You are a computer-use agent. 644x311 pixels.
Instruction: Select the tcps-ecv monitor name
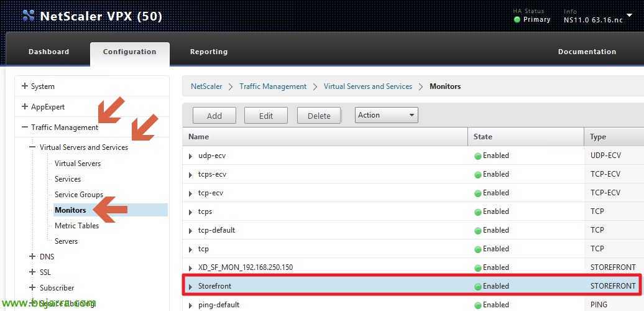pos(213,174)
